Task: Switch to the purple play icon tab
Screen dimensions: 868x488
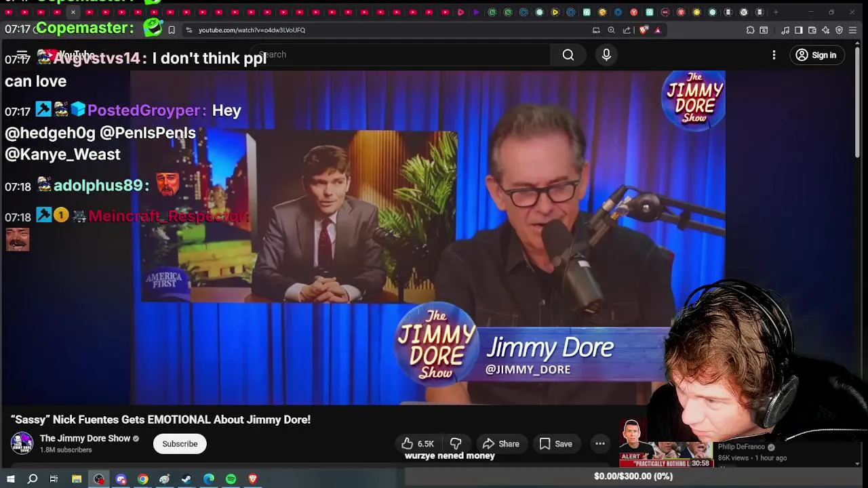Action: [x=476, y=12]
